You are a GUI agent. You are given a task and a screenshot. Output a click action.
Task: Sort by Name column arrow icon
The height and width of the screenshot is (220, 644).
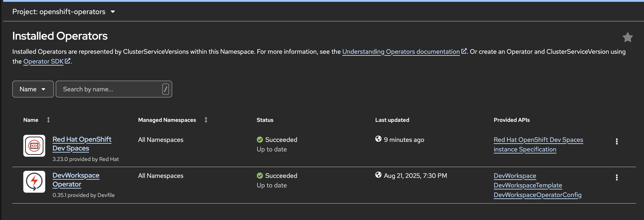pos(48,120)
